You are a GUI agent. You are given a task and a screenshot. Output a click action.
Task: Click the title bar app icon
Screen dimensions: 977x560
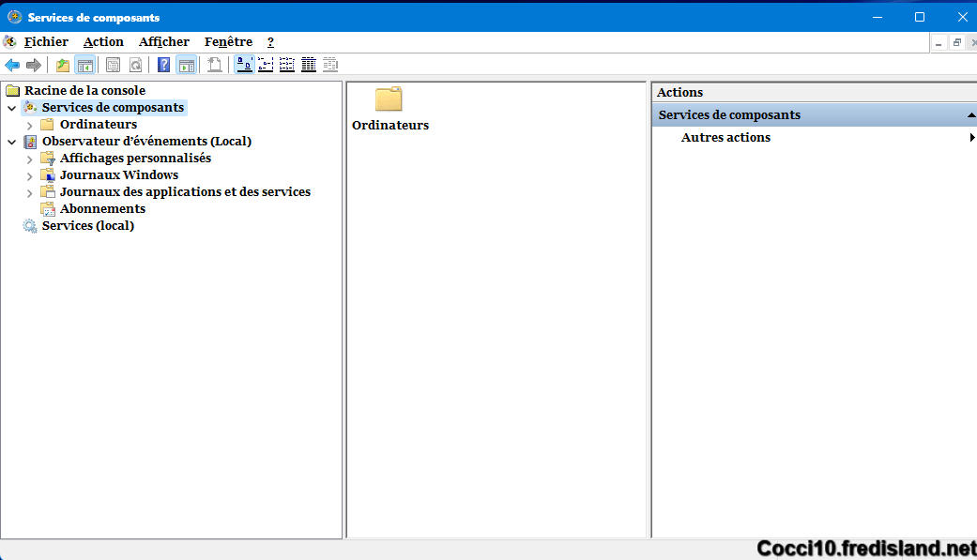tap(14, 17)
